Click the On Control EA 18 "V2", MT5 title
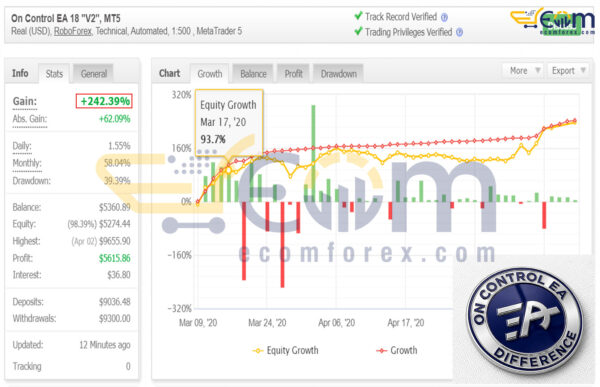 (66, 18)
